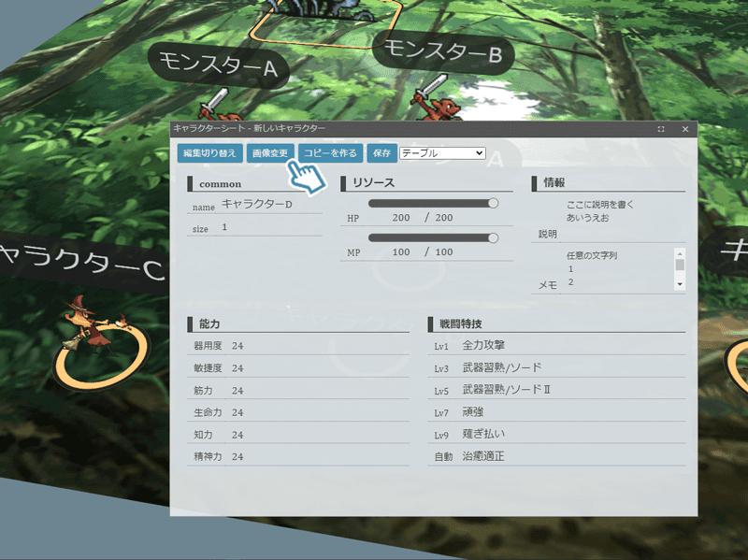
Task: Click the Lv3 武器習熟/ソード entry
Action: [x=556, y=367]
